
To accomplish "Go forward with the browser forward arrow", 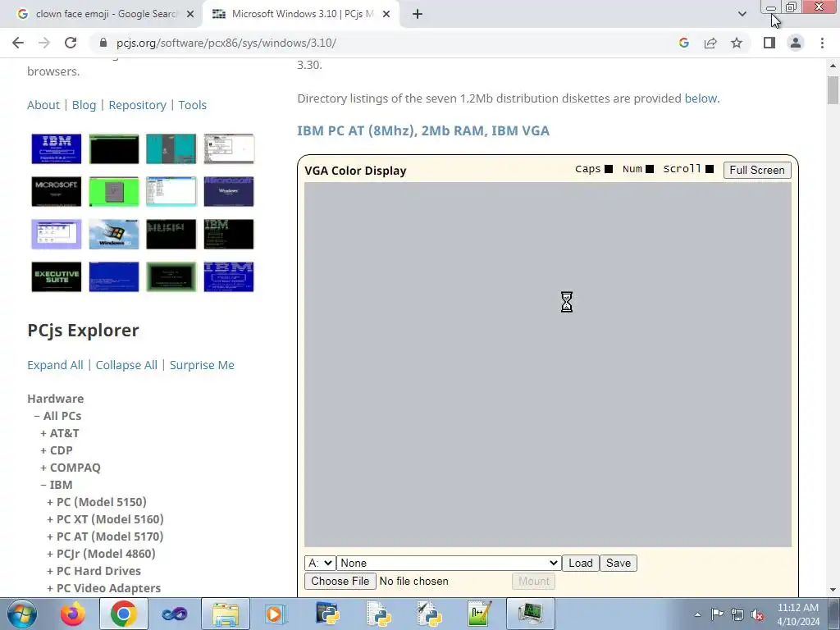I will 44,43.
